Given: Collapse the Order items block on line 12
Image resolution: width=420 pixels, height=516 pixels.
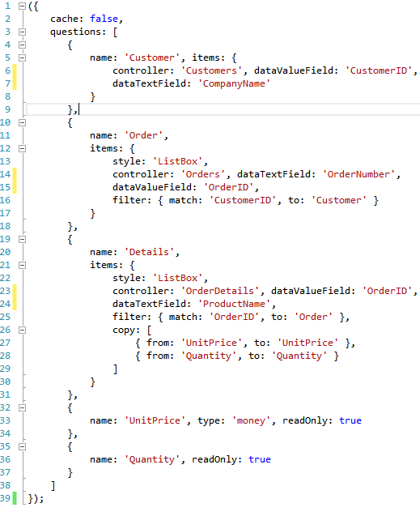Looking at the screenshot, I should (22, 149).
